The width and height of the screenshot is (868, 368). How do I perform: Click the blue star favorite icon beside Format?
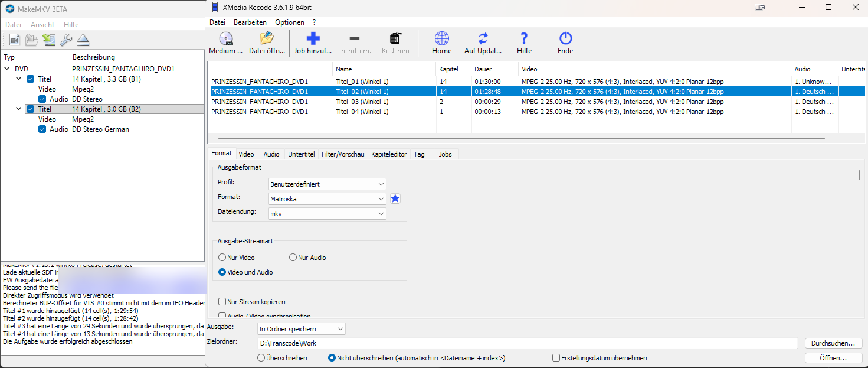(x=395, y=199)
